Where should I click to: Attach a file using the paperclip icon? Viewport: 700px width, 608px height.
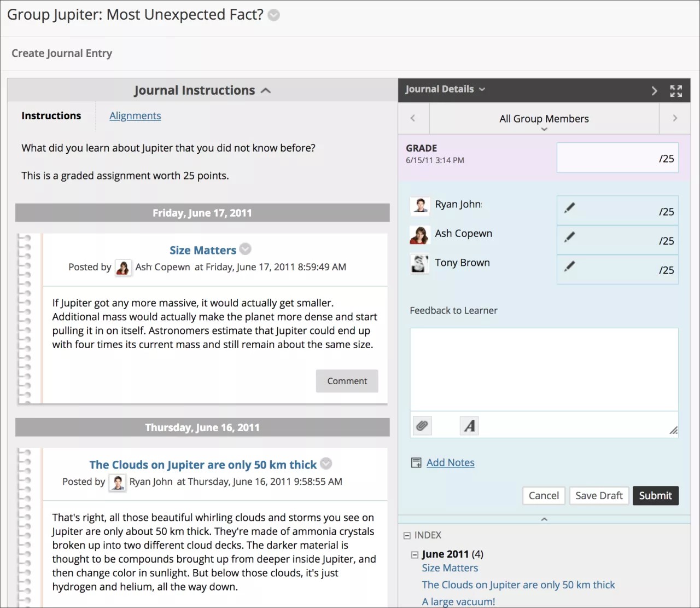click(422, 425)
